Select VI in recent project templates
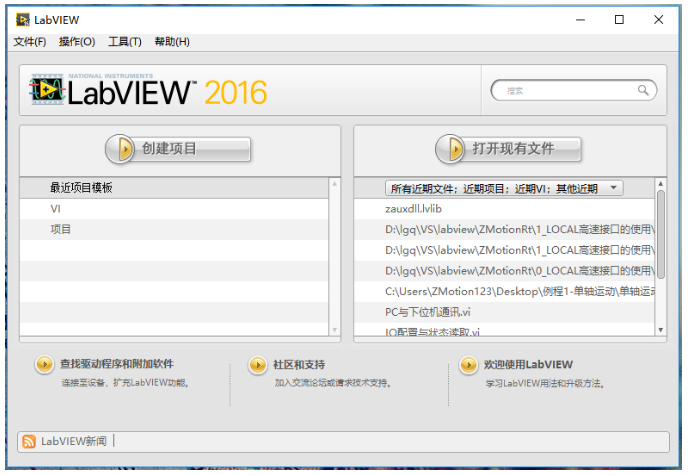This screenshot has height=475, width=688. [x=174, y=209]
